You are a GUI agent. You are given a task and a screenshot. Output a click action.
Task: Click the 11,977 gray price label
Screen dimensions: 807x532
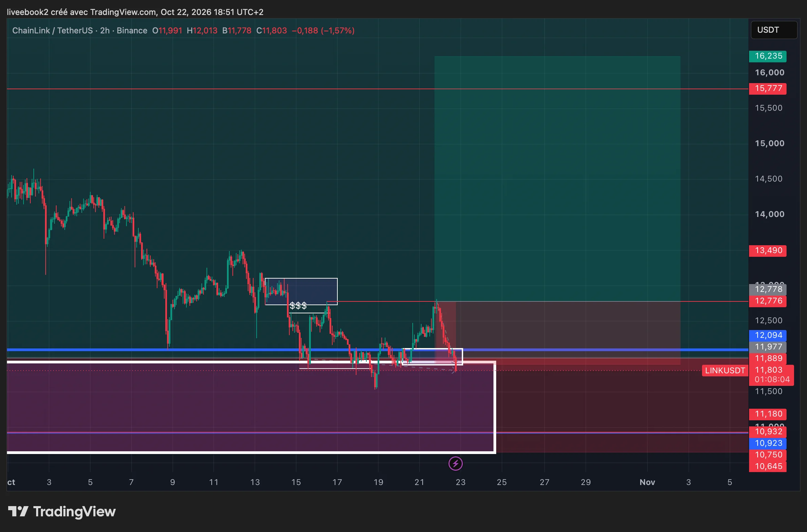point(767,347)
